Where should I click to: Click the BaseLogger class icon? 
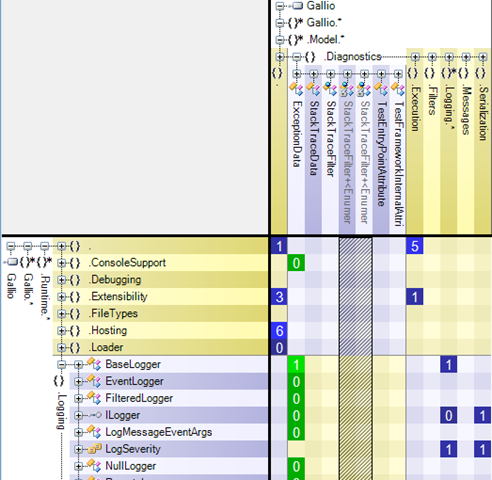[x=94, y=364]
